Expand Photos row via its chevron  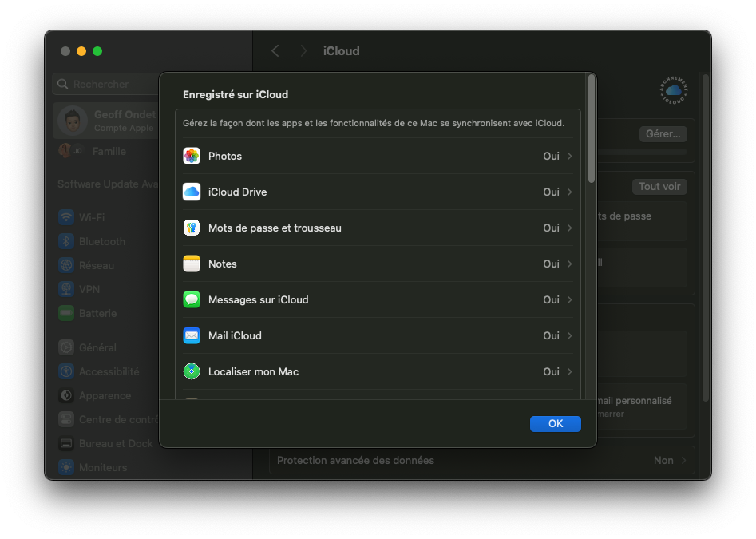click(x=569, y=156)
